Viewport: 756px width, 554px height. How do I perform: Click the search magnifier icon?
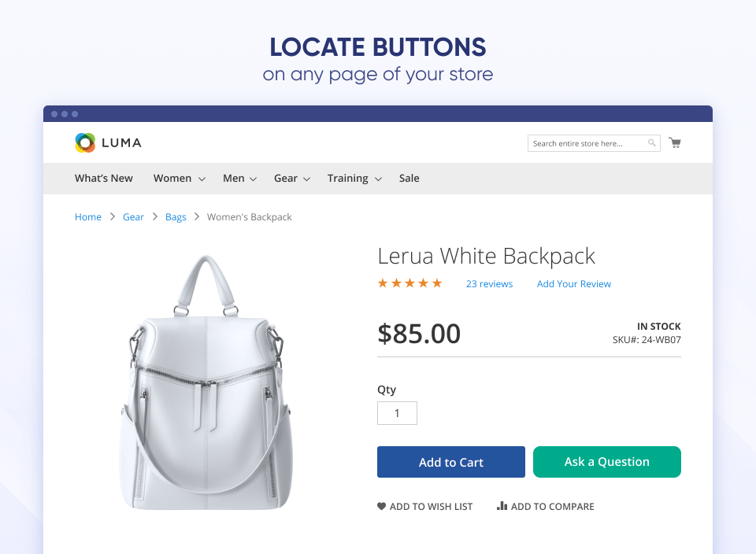(652, 143)
